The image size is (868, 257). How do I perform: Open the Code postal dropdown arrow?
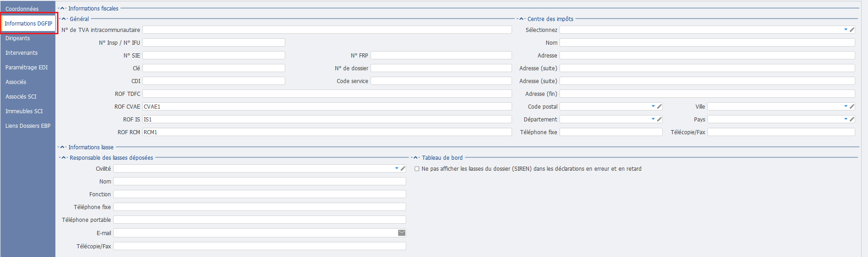coord(653,106)
